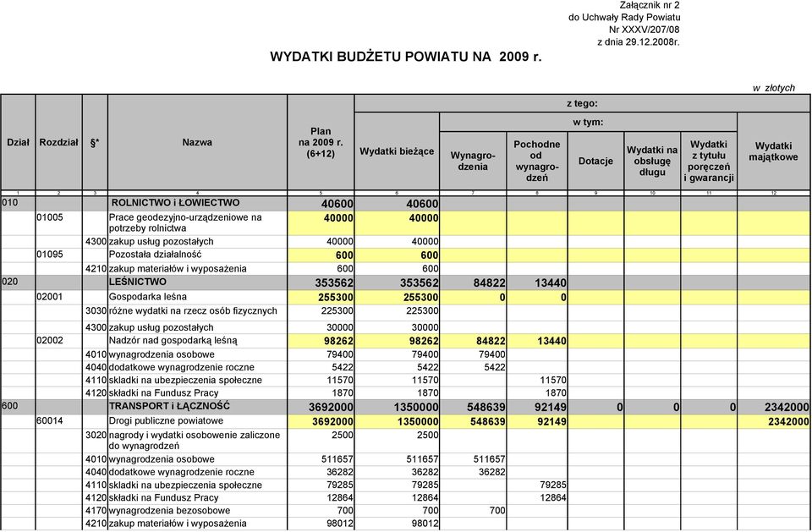
Task: Select paragraph code '3020'
Action: (x=96, y=435)
